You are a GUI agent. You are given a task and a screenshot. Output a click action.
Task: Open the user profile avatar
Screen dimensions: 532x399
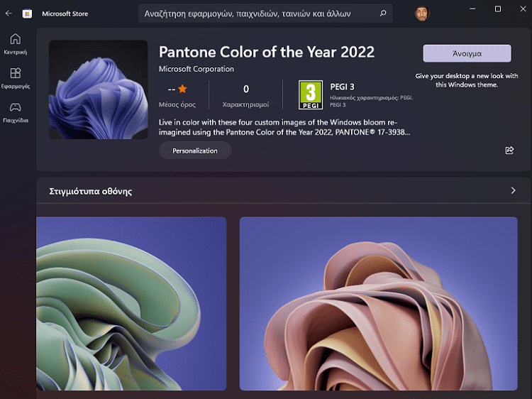(422, 13)
